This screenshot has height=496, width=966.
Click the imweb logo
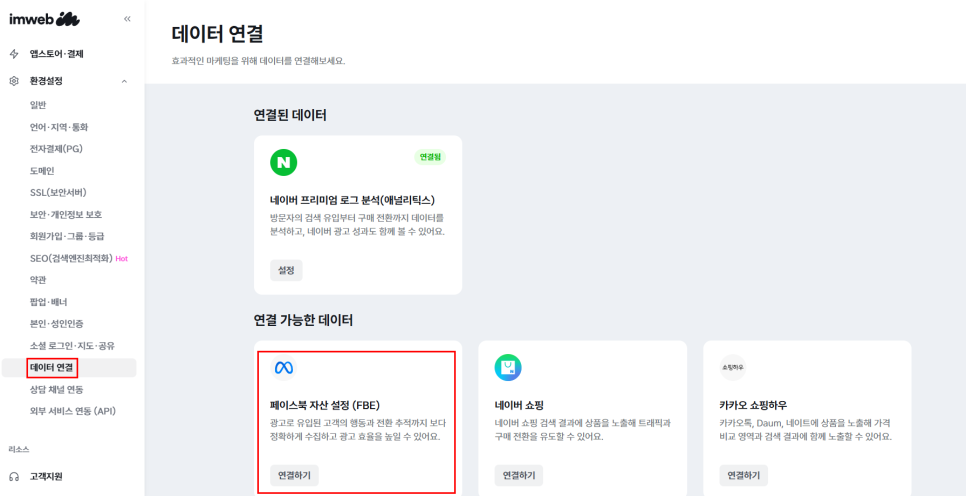(x=44, y=20)
